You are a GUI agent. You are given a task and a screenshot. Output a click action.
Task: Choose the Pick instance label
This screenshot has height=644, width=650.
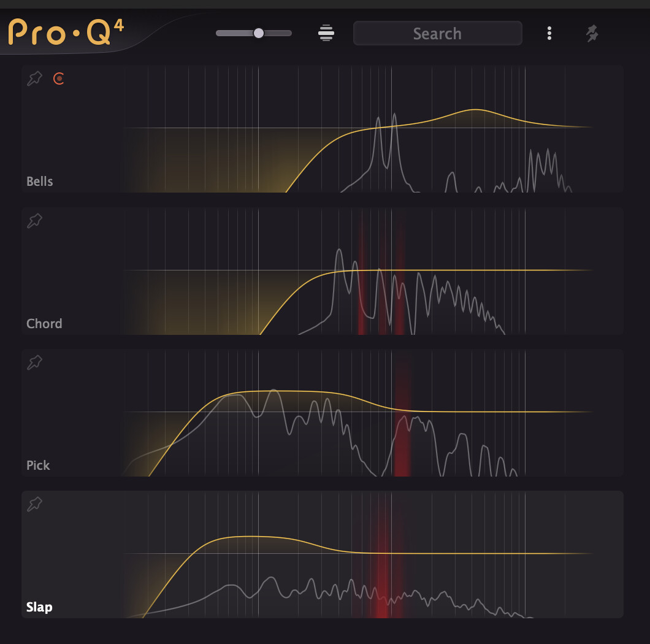[x=38, y=466]
